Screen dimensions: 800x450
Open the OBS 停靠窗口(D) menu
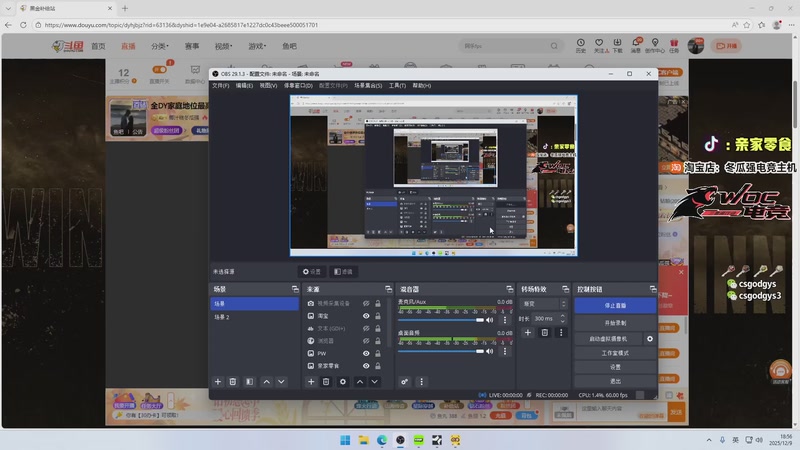point(298,86)
